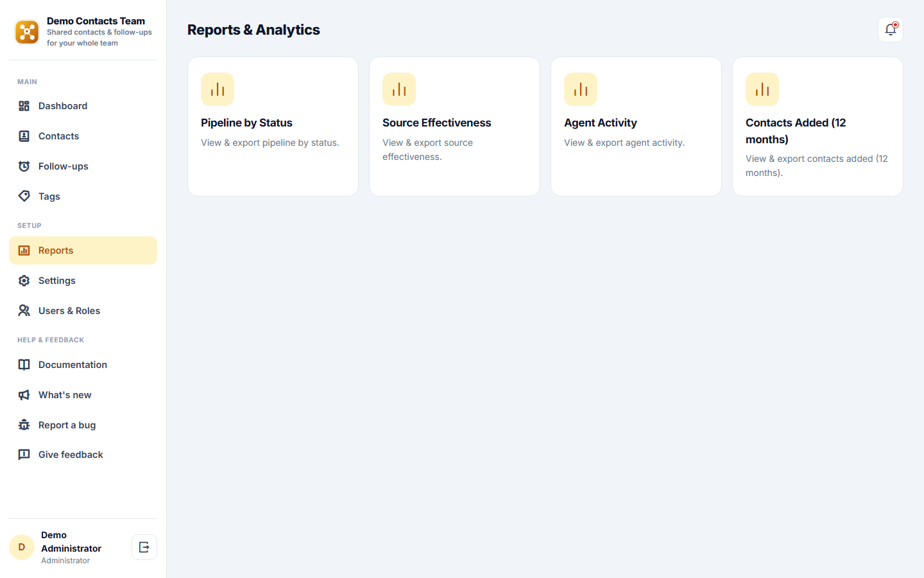Open the Contacts Added (12 months) title

click(x=796, y=131)
